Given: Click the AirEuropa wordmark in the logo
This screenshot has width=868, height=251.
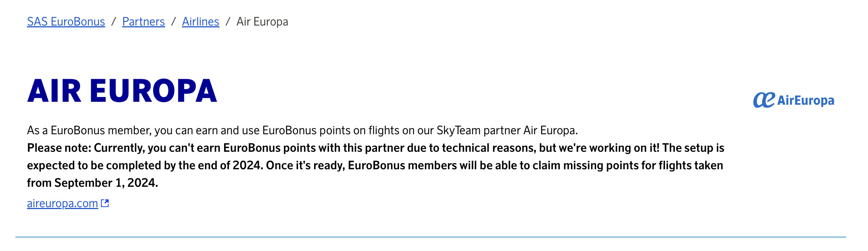Looking at the screenshot, I should [806, 101].
